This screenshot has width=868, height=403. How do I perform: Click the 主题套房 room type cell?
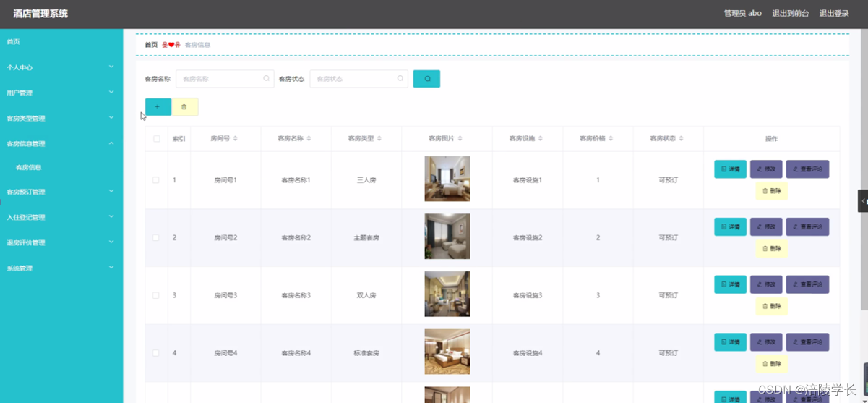(x=366, y=237)
